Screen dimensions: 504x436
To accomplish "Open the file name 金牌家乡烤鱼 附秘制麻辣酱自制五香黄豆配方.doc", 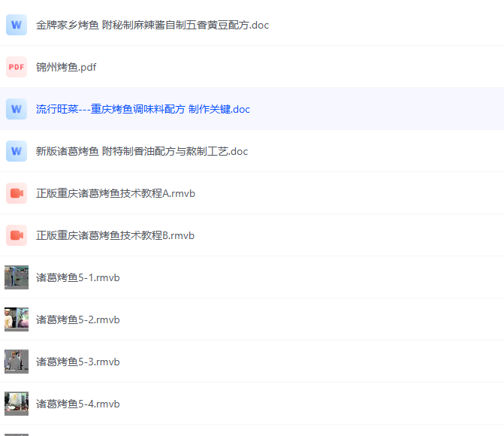I will click(152, 25).
